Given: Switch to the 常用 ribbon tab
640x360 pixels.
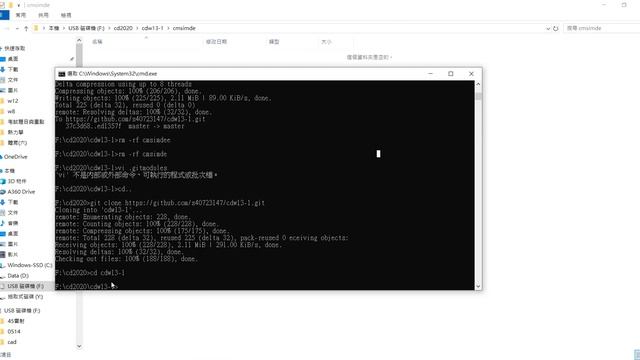Looking at the screenshot, I should tap(20, 15).
